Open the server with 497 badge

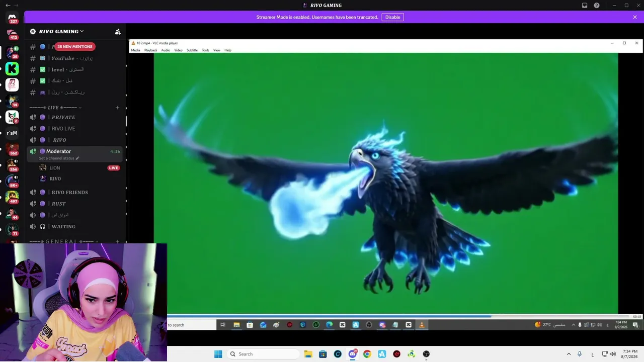[12, 198]
